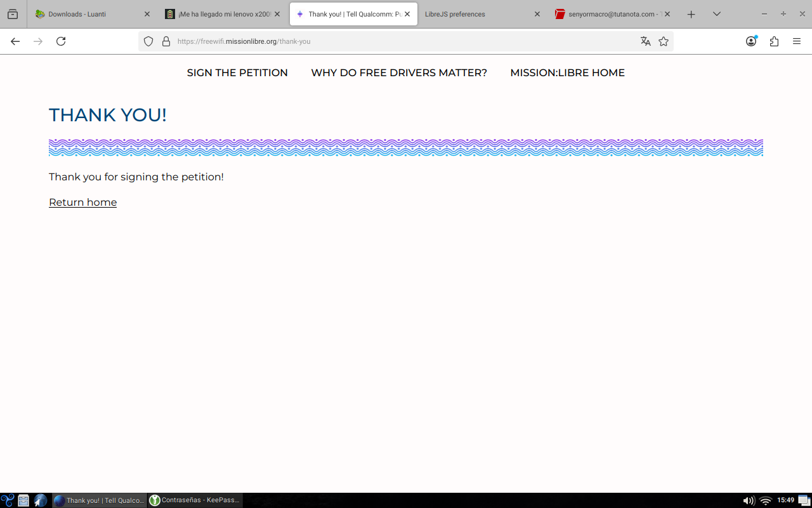Open the recent browsing tab overview
812x508 pixels.
pyautogui.click(x=13, y=14)
